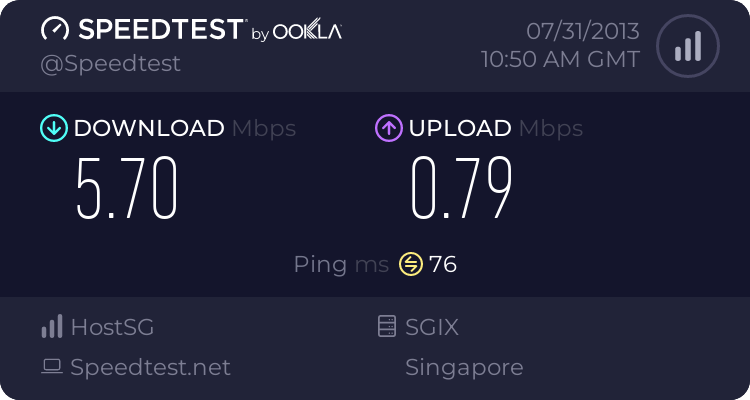Click the 0.79 upload speed value
The image size is (750, 400).
click(462, 188)
